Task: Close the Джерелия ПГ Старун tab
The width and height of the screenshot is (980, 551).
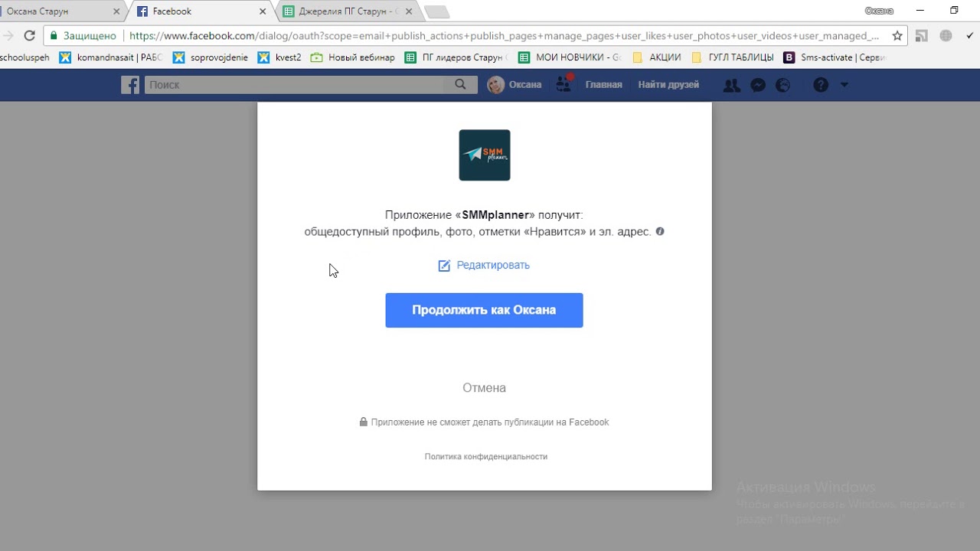Action: [410, 11]
